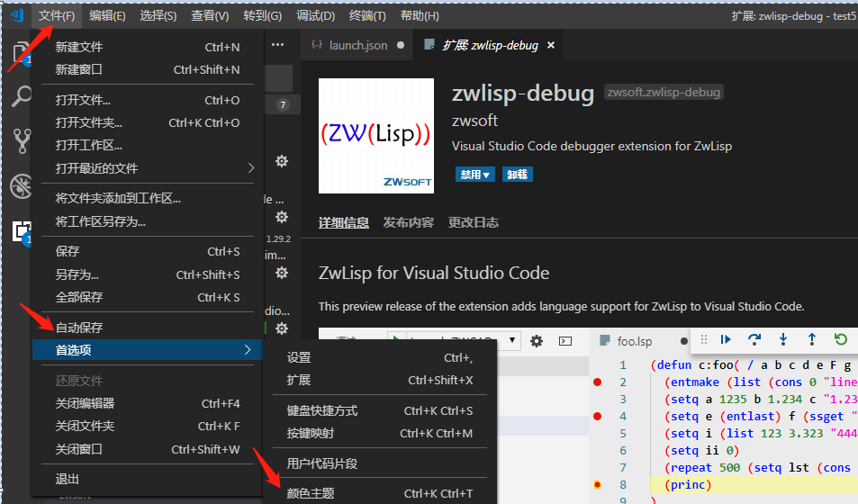Switch to the 详细信息 tab
The width and height of the screenshot is (858, 504).
[x=344, y=222]
